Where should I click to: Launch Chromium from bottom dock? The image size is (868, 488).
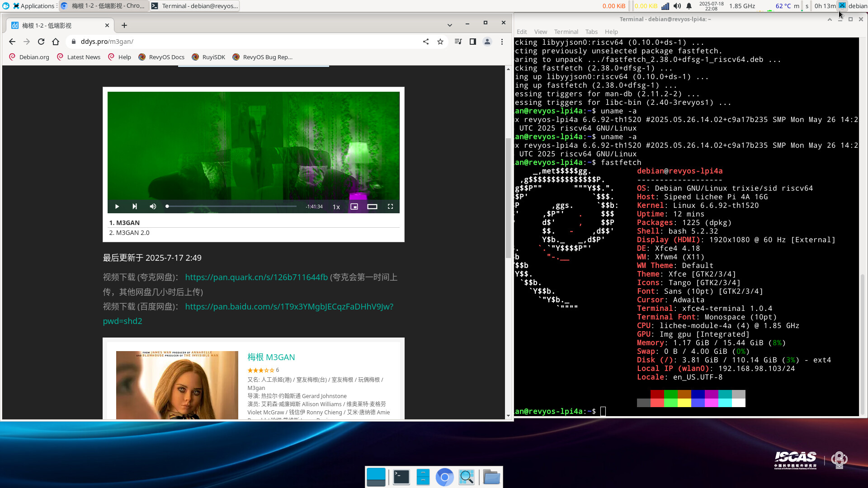coord(444,477)
